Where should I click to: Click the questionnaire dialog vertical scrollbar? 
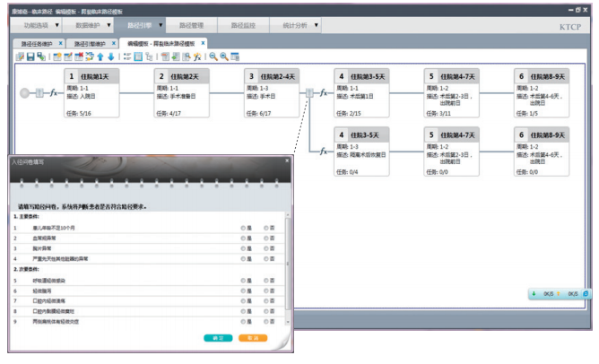click(x=288, y=260)
